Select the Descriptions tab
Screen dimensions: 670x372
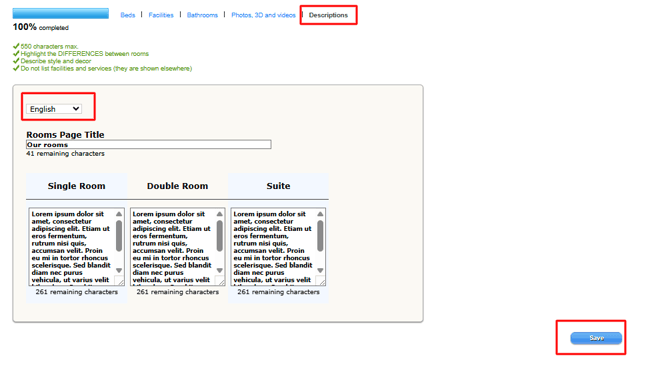328,15
